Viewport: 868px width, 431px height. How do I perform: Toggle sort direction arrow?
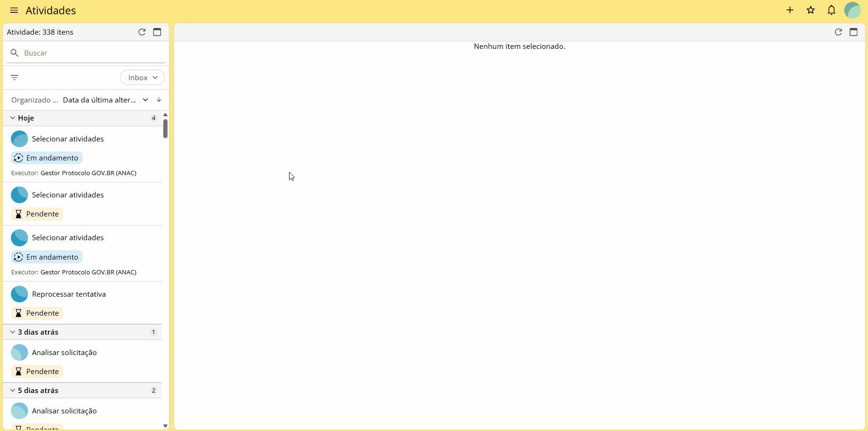click(x=159, y=100)
